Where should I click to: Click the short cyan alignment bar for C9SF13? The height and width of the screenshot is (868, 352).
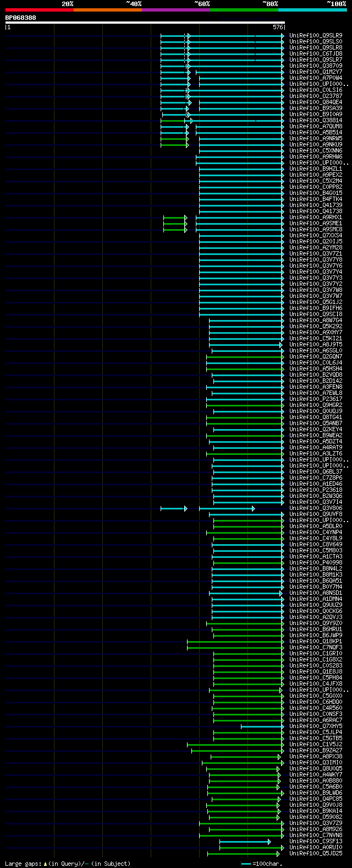pos(245,841)
